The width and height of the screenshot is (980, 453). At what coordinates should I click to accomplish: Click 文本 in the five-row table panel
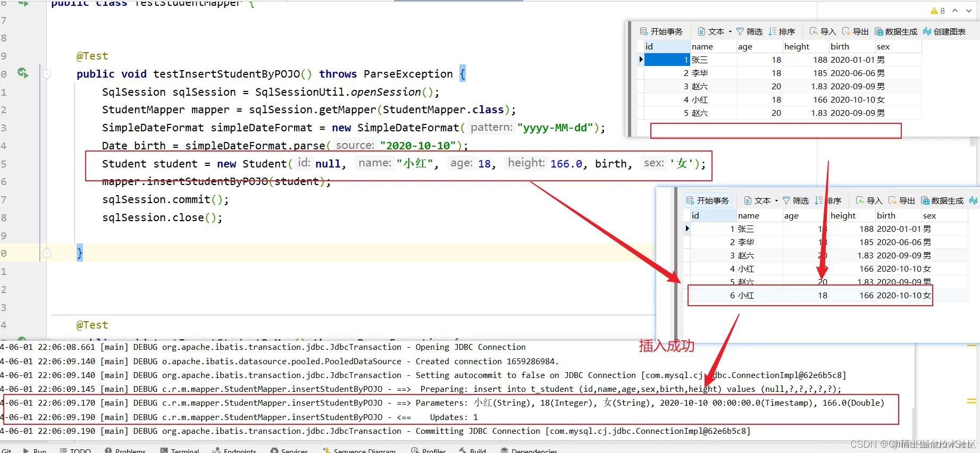711,31
